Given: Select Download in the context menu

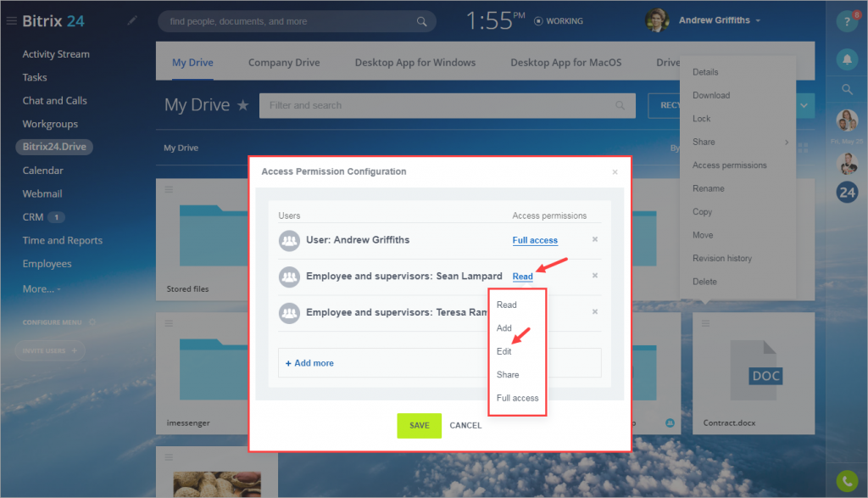Looking at the screenshot, I should [711, 95].
